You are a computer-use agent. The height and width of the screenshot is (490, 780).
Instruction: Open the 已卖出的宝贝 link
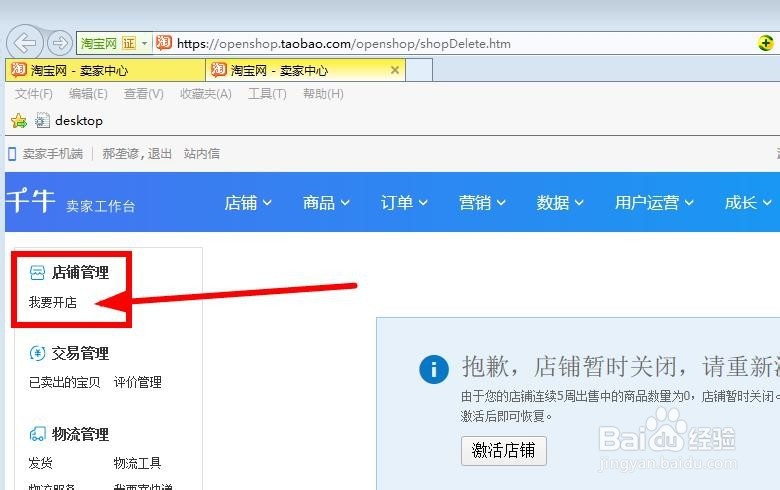65,382
